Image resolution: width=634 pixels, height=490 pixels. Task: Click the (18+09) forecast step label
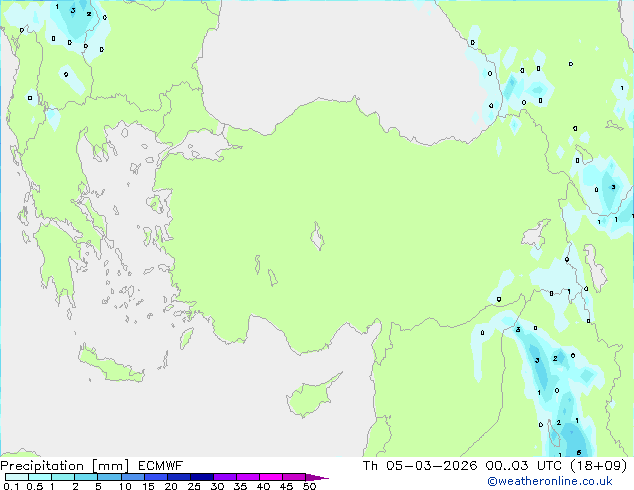(598, 466)
